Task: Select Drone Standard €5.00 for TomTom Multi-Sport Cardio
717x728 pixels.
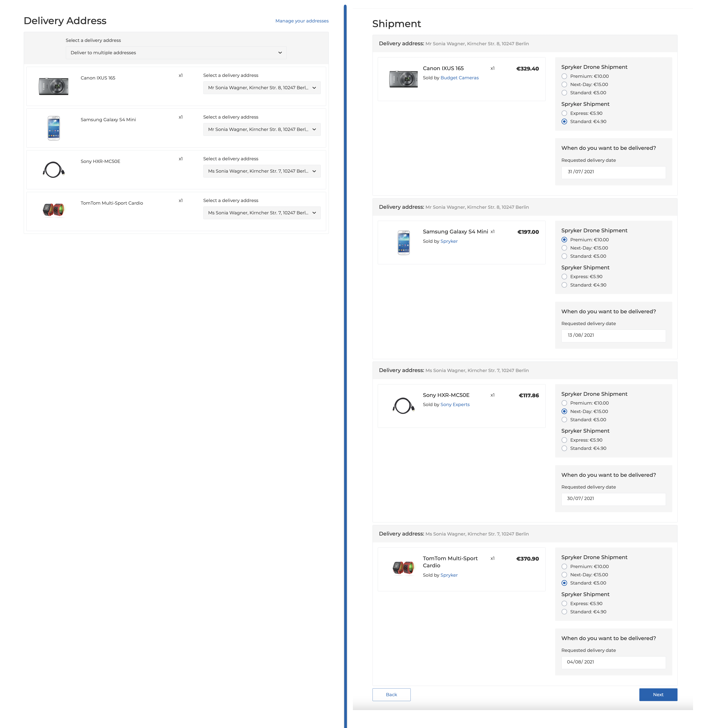Action: pyautogui.click(x=564, y=583)
